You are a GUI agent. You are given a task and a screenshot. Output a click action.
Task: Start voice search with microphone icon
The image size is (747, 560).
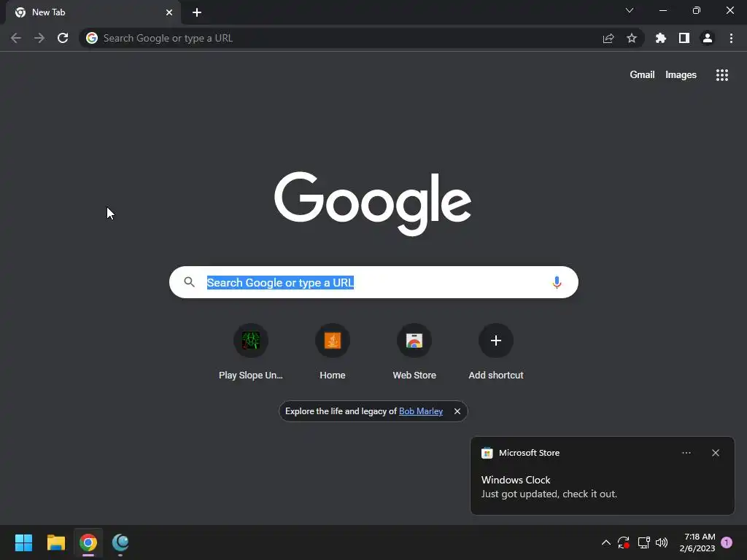pyautogui.click(x=557, y=282)
